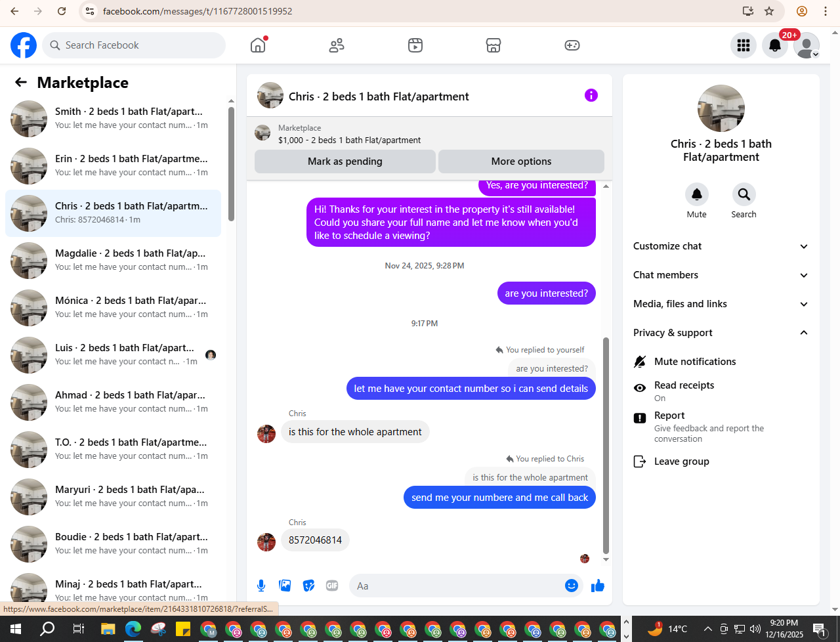The height and width of the screenshot is (642, 840).
Task: View site information in the address bar
Action: (x=91, y=11)
